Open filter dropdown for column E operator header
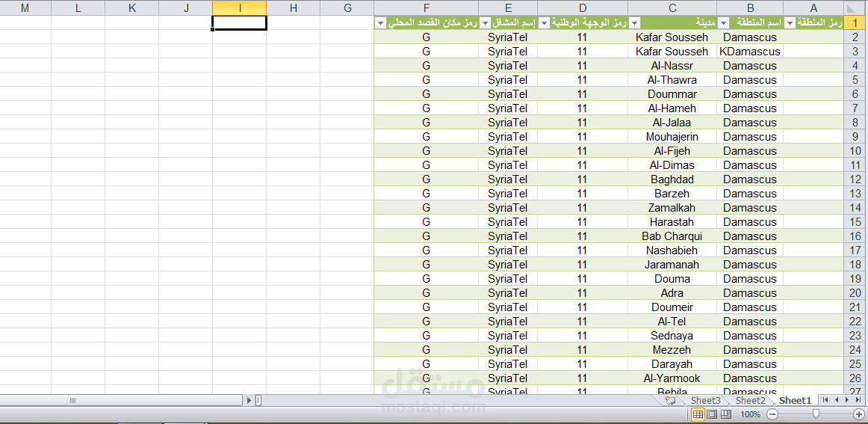This screenshot has width=868, height=424. 486,22
